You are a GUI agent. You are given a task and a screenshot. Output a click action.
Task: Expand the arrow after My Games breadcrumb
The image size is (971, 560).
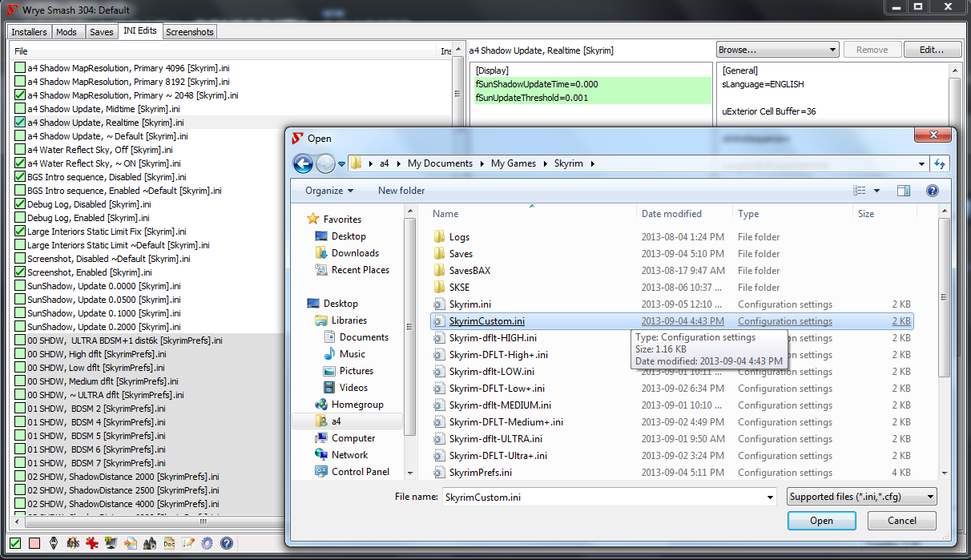pos(545,163)
